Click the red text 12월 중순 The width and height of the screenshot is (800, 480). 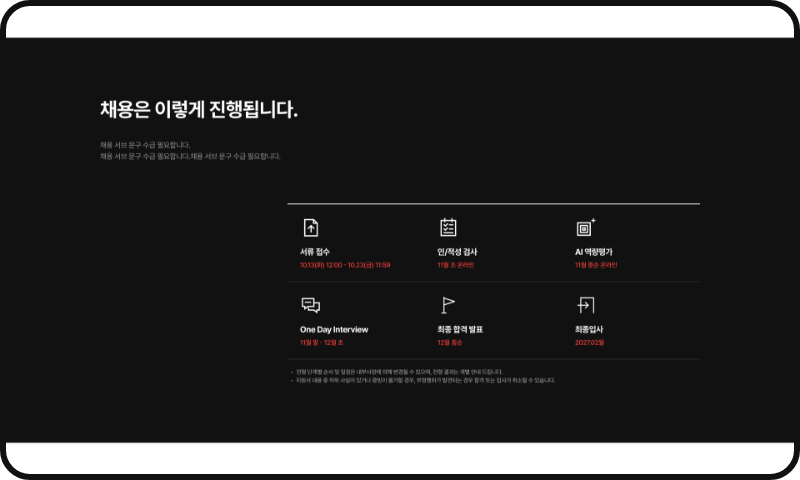(449, 343)
